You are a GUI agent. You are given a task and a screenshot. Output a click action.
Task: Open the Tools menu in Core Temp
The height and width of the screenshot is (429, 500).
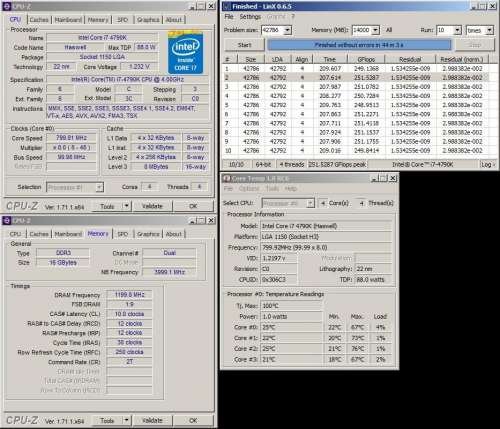coord(272,188)
